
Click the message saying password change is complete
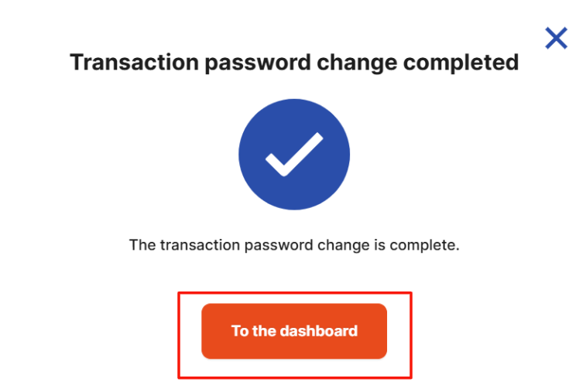(294, 245)
